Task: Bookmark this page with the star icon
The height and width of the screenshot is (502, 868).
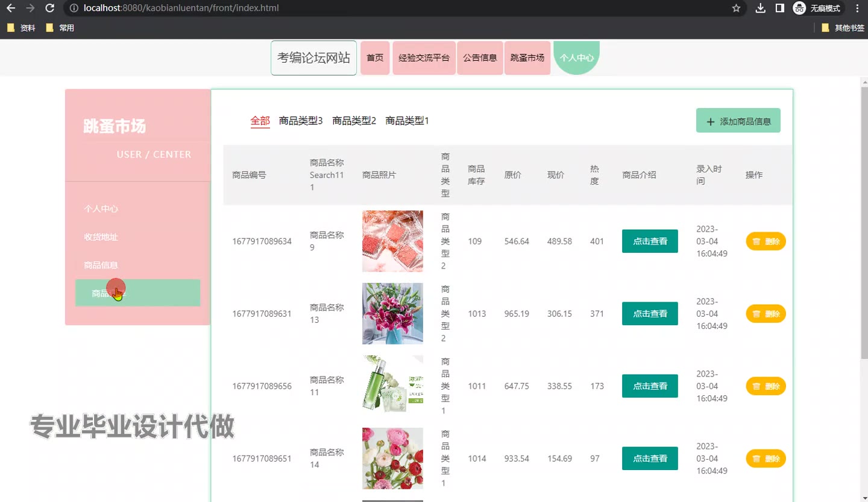Action: click(x=736, y=8)
